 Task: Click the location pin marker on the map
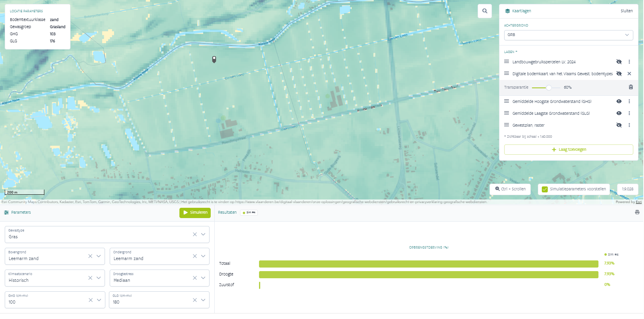(214, 59)
